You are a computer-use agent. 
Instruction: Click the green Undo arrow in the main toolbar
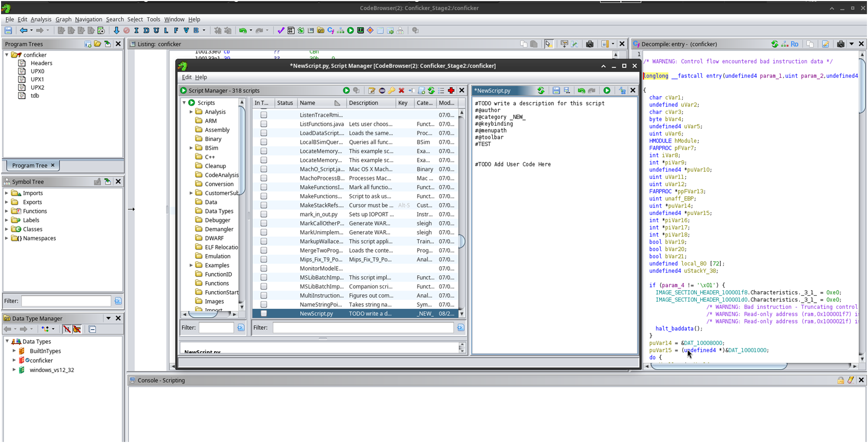click(x=243, y=31)
